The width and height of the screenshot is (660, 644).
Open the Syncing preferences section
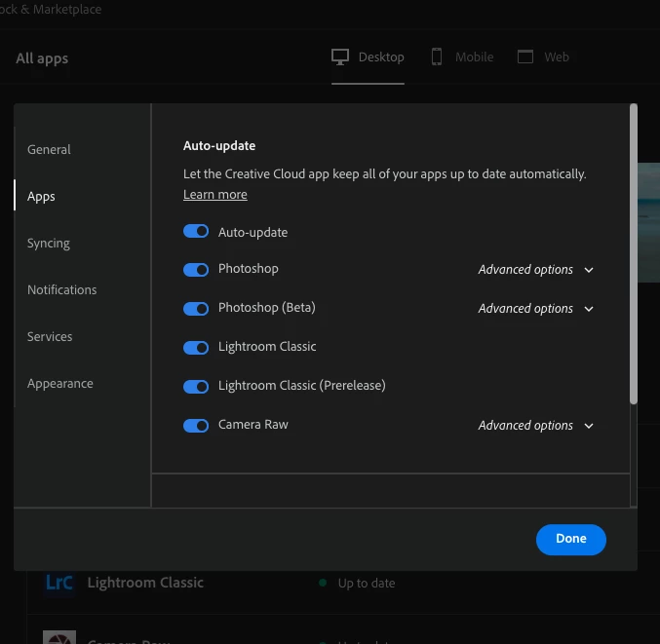coord(49,244)
